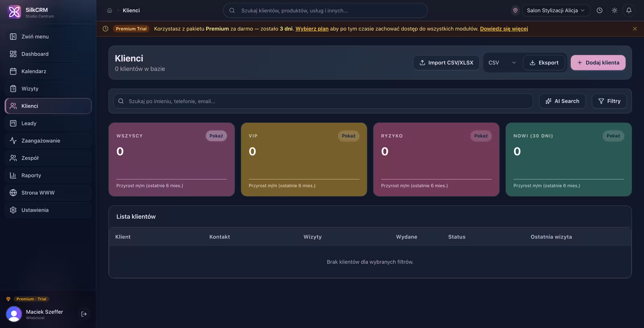Click the Eksport button
The image size is (644, 328).
544,62
